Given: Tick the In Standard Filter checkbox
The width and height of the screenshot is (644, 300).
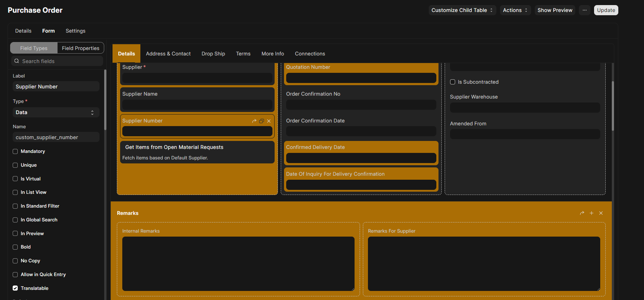Looking at the screenshot, I should click(x=15, y=206).
